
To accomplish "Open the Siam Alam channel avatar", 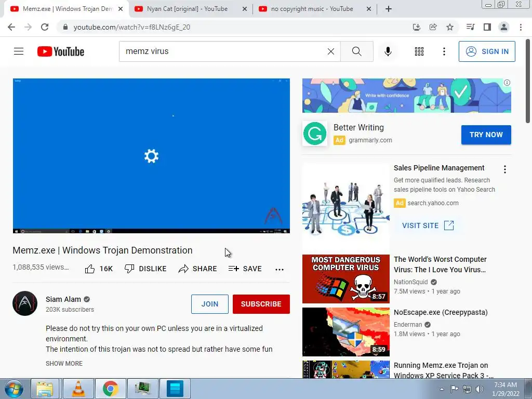I will tap(25, 303).
